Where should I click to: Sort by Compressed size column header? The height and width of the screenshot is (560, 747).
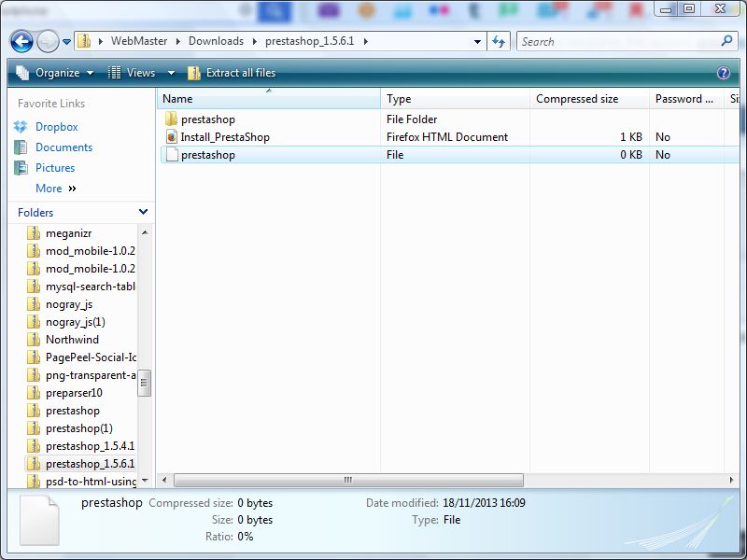589,99
